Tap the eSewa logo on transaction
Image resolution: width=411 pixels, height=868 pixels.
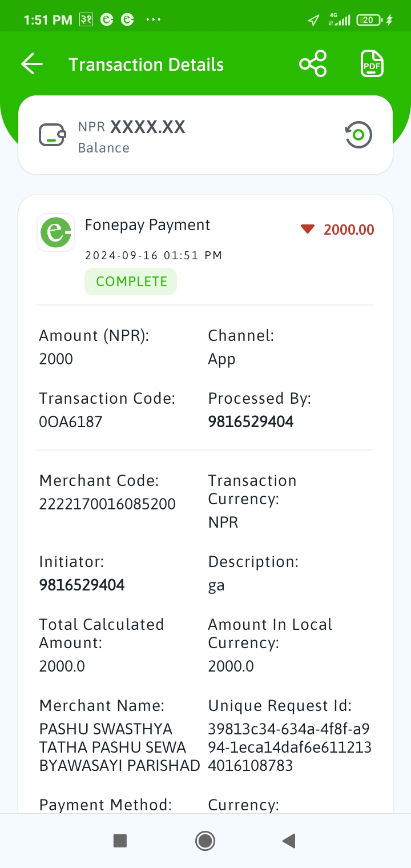pos(56,232)
